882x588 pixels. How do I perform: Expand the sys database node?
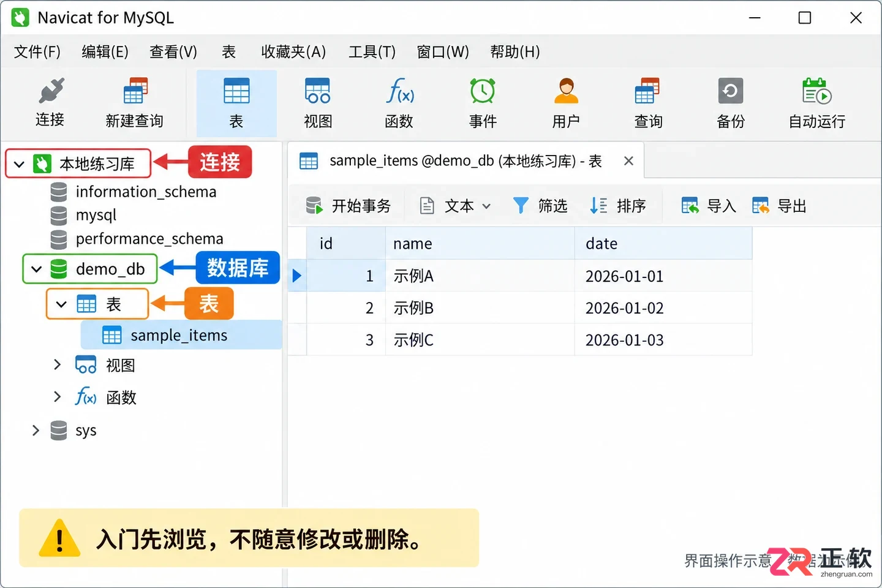[x=36, y=431]
